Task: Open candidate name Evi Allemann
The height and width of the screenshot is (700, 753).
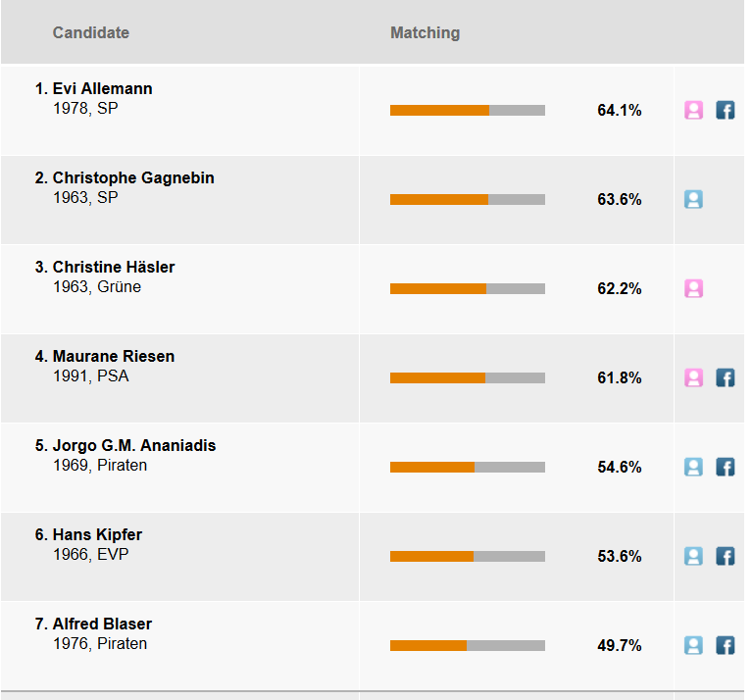Action: [102, 89]
